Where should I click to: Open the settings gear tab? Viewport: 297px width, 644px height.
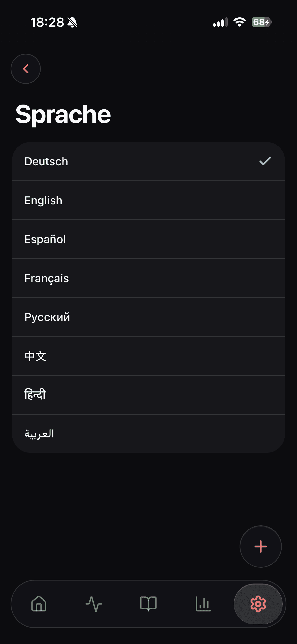pyautogui.click(x=258, y=604)
